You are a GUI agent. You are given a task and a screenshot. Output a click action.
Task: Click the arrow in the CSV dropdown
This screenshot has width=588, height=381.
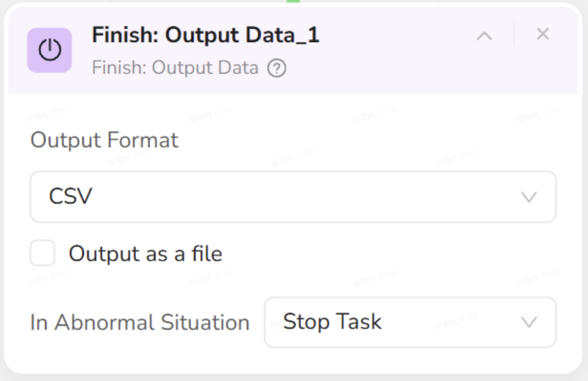(x=529, y=197)
